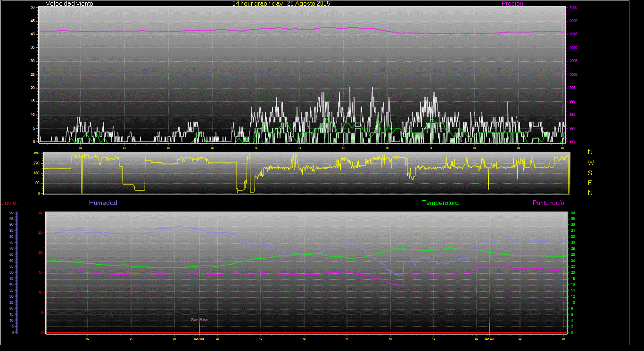Click the '995' pressure axis value
This screenshot has width=644, height=351.
[x=572, y=88]
